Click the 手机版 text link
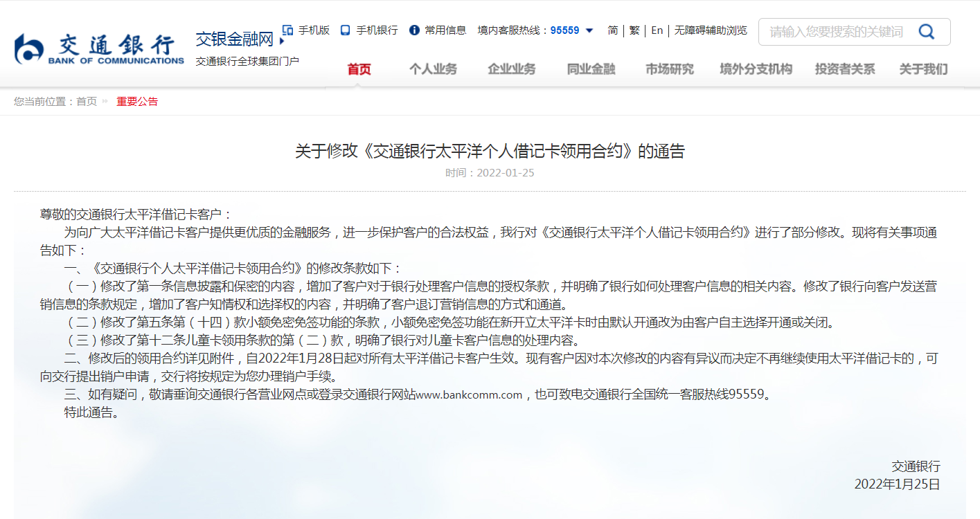 coord(314,30)
